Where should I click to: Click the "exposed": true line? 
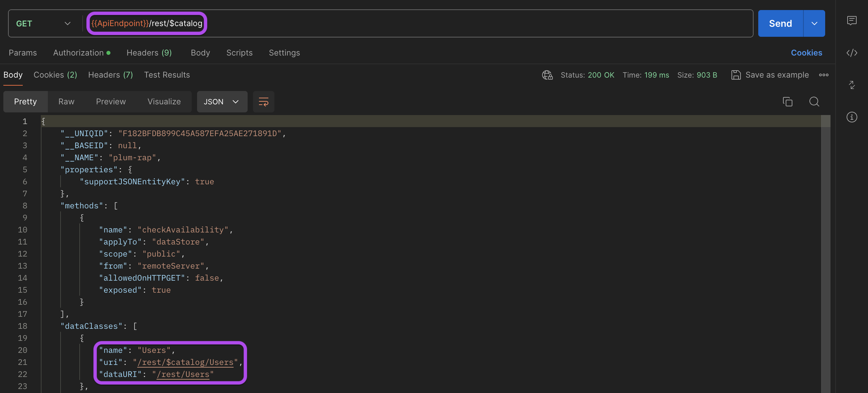[x=135, y=290]
